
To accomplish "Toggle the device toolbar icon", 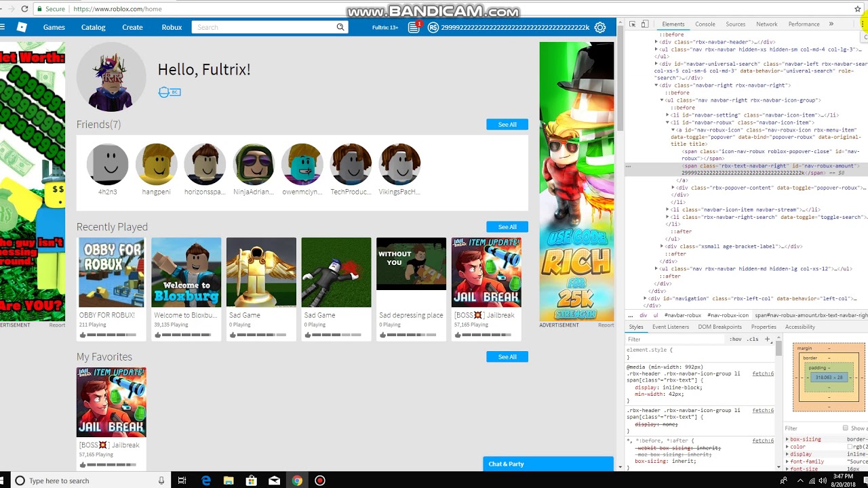I will 645,24.
